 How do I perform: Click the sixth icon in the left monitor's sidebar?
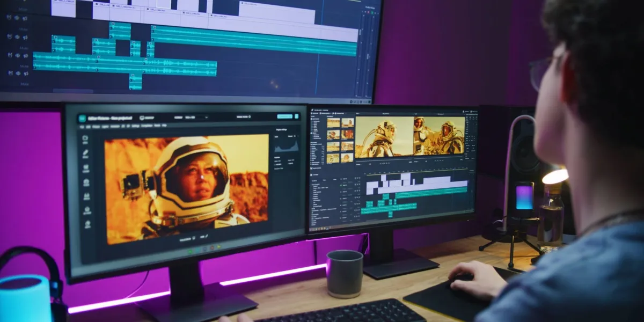87,210
